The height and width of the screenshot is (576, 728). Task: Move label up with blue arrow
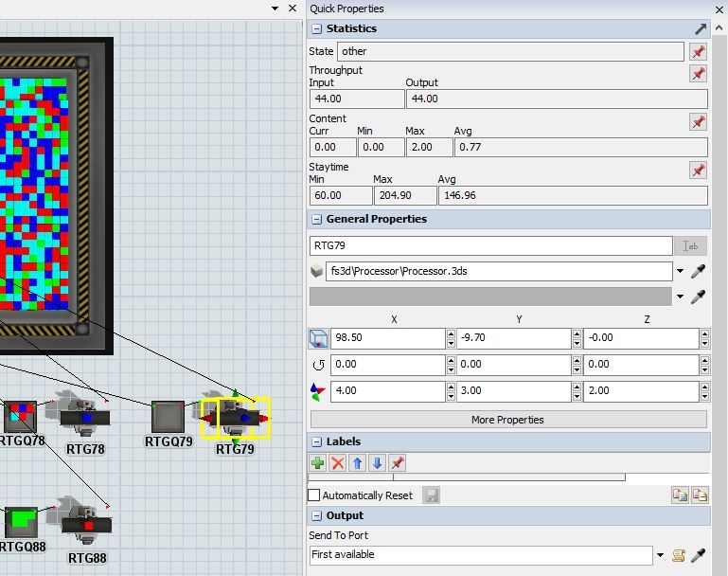[357, 462]
